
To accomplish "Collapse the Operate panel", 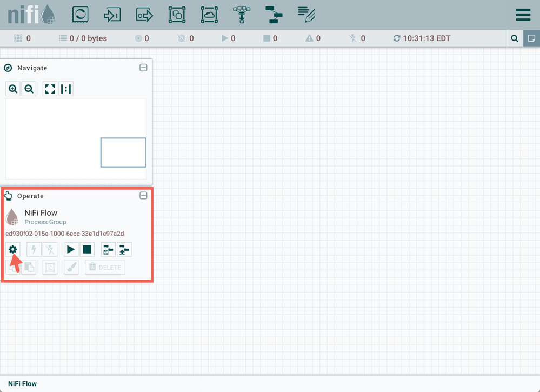I will click(143, 195).
